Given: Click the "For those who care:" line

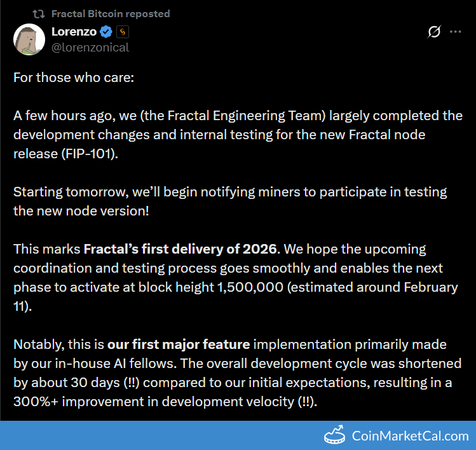Looking at the screenshot, I should [74, 78].
